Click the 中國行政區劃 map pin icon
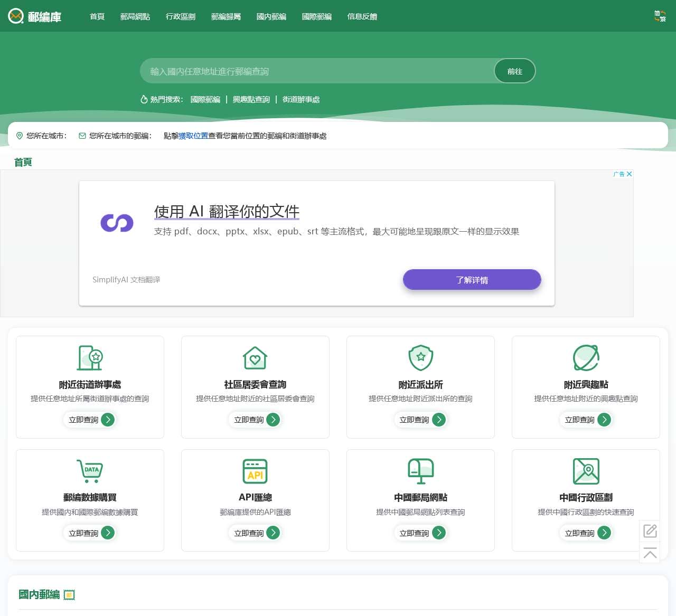 pyautogui.click(x=586, y=471)
